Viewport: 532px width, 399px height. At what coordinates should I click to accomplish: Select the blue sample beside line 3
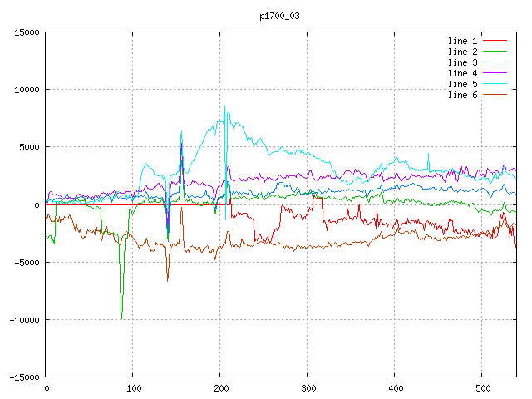coord(495,62)
